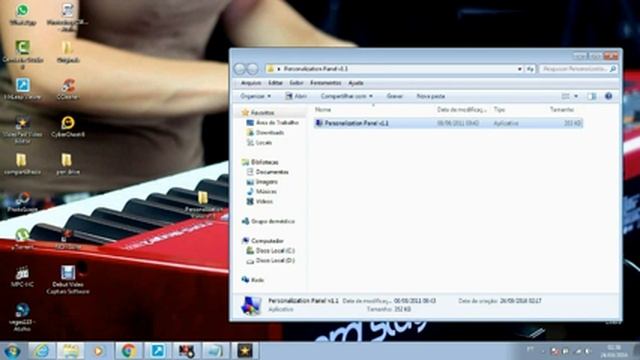Open the VideoPad Video Editor desktop shortcut

(x=23, y=129)
